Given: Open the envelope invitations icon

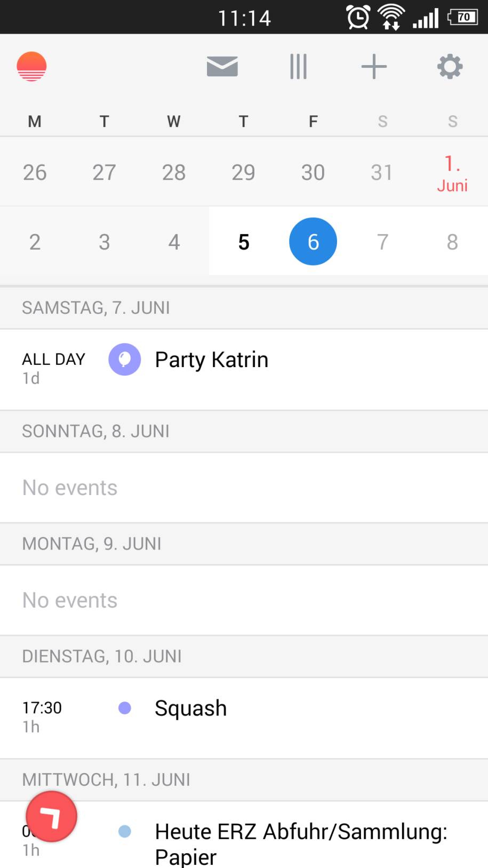Looking at the screenshot, I should [x=222, y=67].
